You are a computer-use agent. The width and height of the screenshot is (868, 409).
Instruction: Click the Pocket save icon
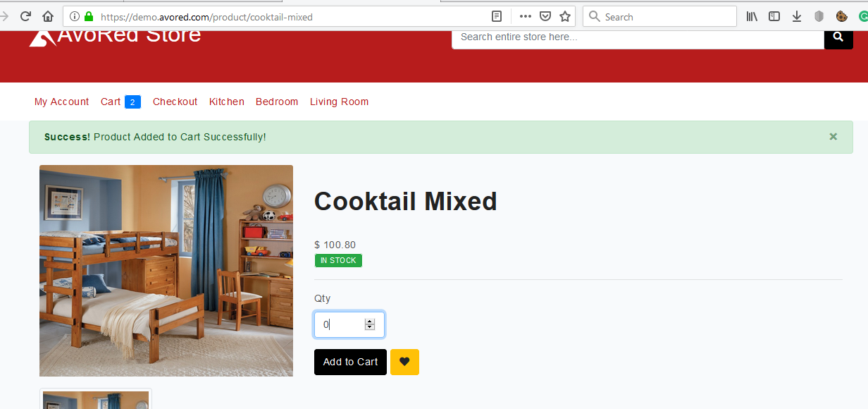[544, 16]
